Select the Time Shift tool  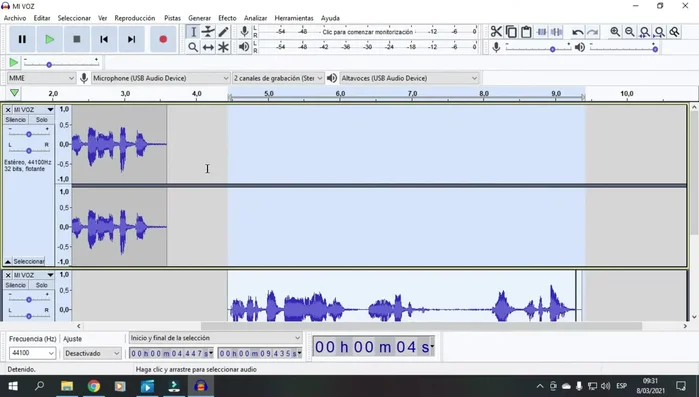pyautogui.click(x=208, y=47)
